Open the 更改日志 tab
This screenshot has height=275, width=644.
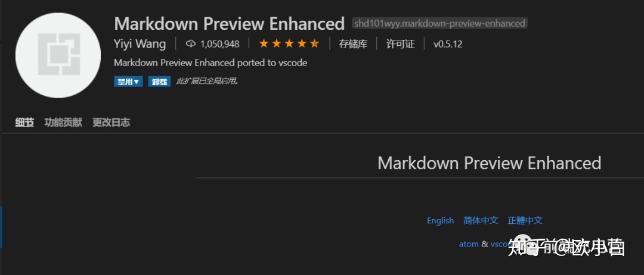pos(112,122)
